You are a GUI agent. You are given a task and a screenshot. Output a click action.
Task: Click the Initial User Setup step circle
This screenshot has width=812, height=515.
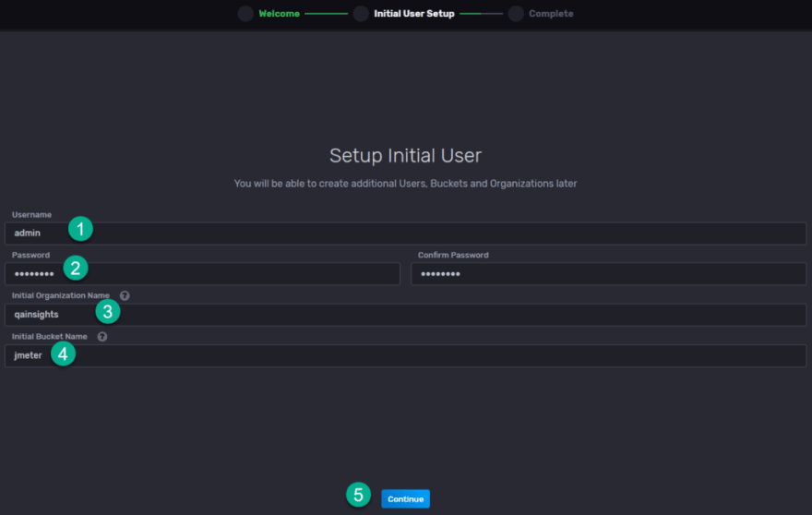point(361,14)
